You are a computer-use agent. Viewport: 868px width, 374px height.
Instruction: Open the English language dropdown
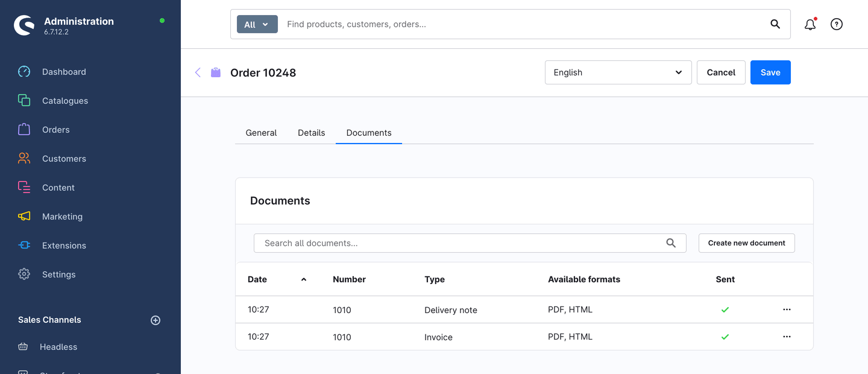(x=618, y=72)
